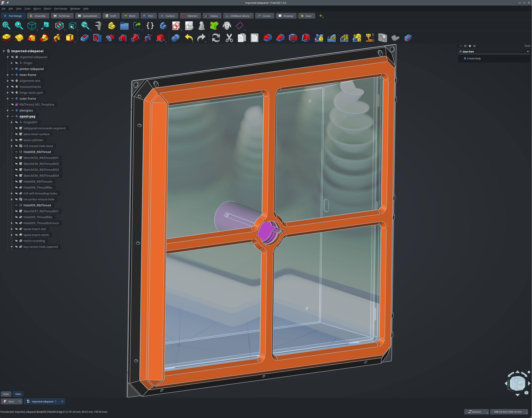This screenshot has height=418, width=532.
Task: Switch to the Sketcher workbench tab
Action: [x=190, y=16]
